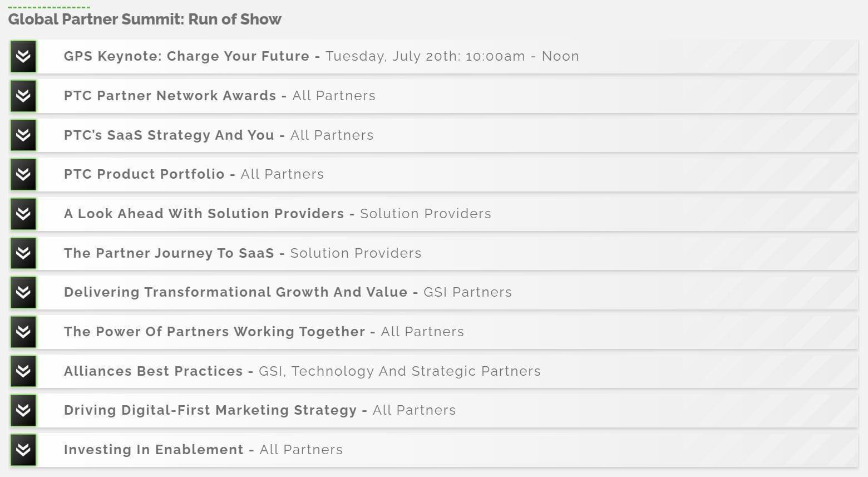The width and height of the screenshot is (868, 477).
Task: Open chevron icon for PTC's SaaS Strategy
Action: 23,135
